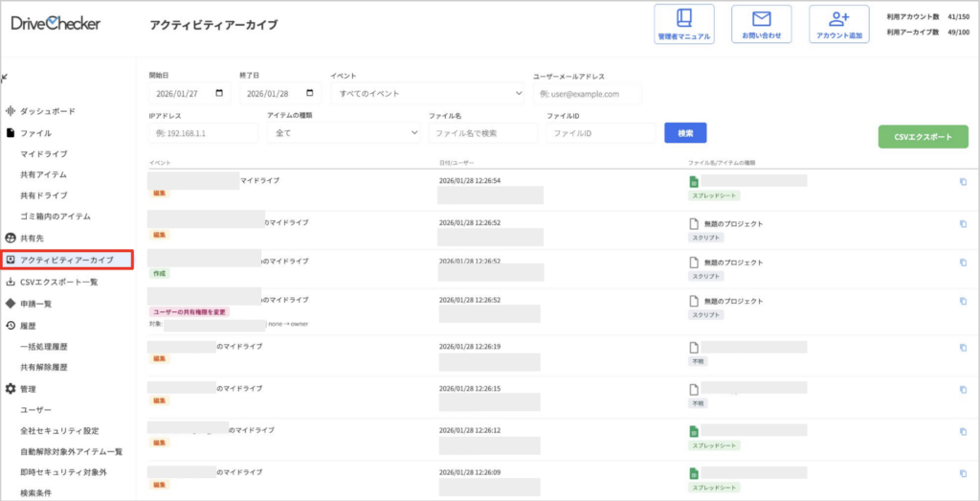
Task: Open 自動解除対象外アイテム一覧 in the sidebar
Action: click(71, 451)
